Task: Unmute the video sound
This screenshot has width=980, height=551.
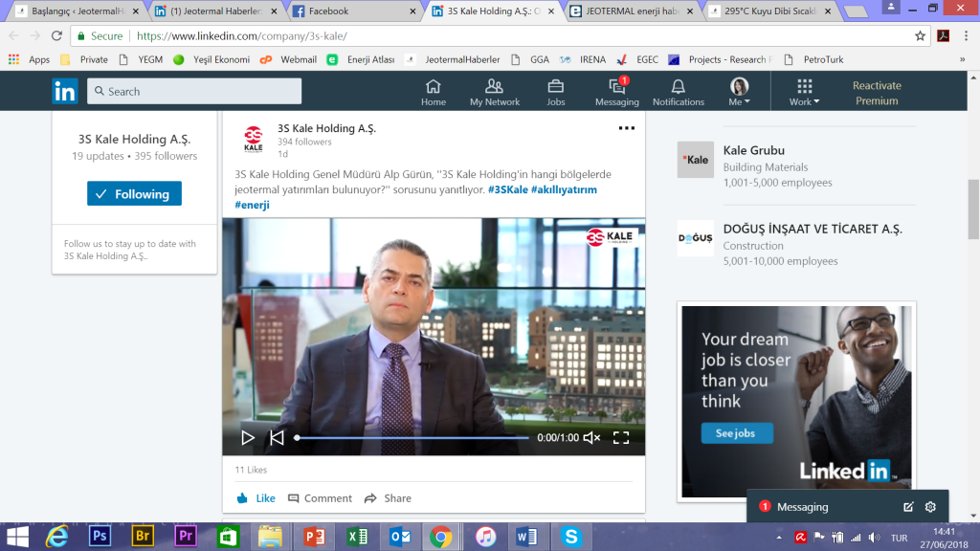Action: [x=591, y=438]
